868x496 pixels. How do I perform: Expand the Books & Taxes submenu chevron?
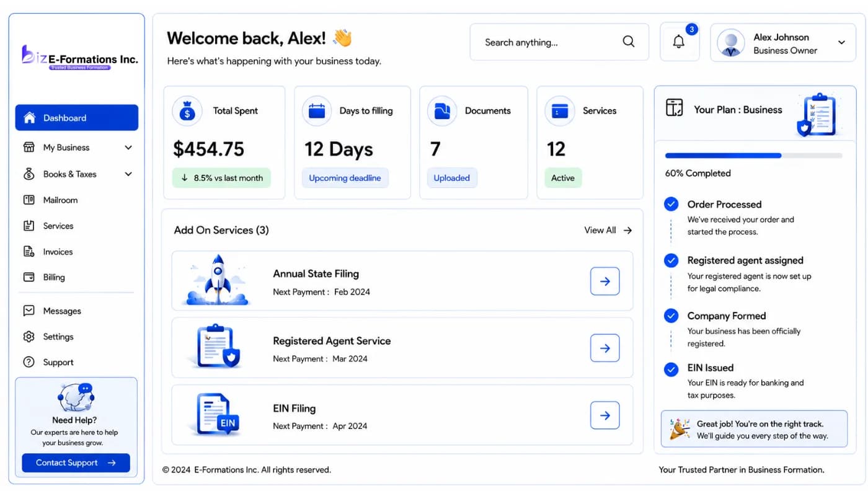[128, 174]
